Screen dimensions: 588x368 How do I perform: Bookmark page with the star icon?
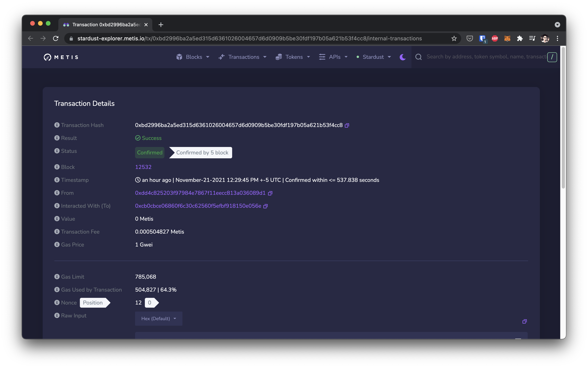[454, 38]
